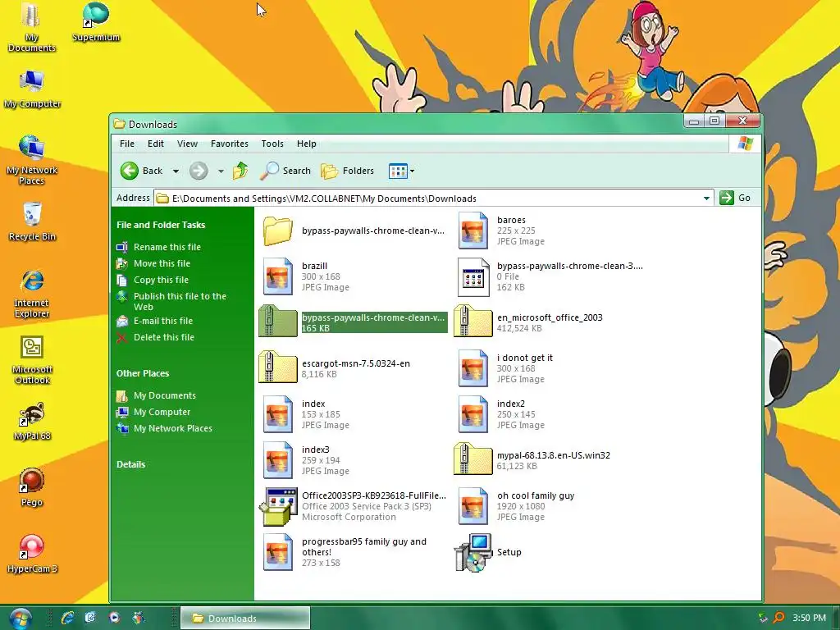This screenshot has width=840, height=630.
Task: Select the bypass-paywalls-chrome-clean folder icon
Action: [277, 231]
